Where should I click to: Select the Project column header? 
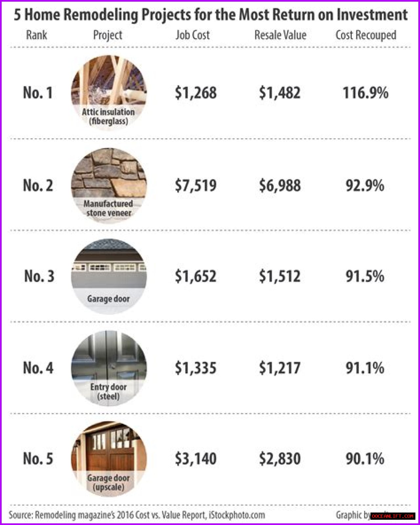pyautogui.click(x=108, y=35)
